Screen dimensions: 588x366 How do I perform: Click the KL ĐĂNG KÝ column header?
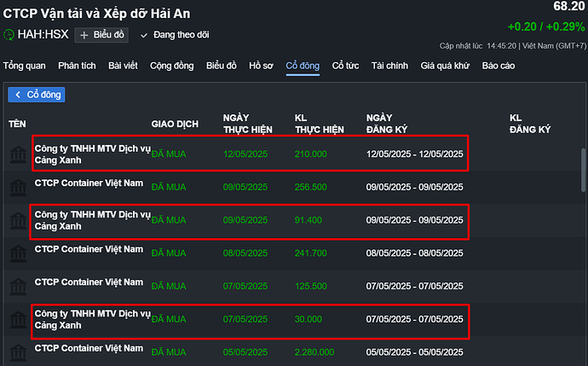click(530, 124)
